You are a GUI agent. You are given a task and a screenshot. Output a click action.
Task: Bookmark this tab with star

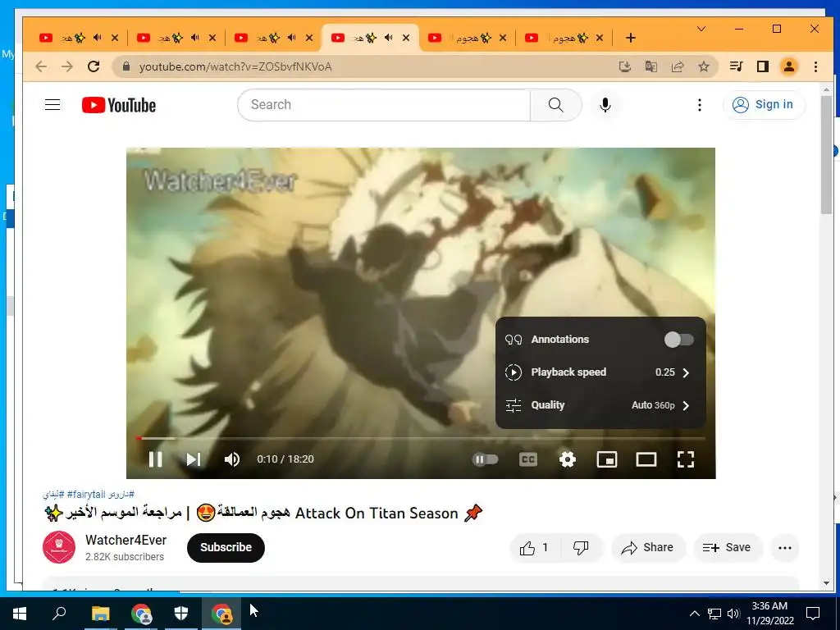(704, 66)
